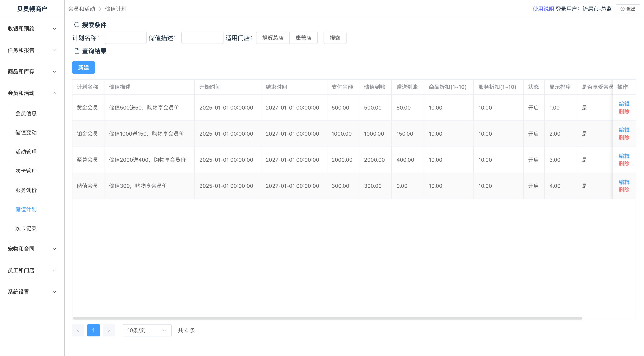The image size is (644, 356).
Task: Open the 会员信息 menu item
Action: pyautogui.click(x=26, y=113)
